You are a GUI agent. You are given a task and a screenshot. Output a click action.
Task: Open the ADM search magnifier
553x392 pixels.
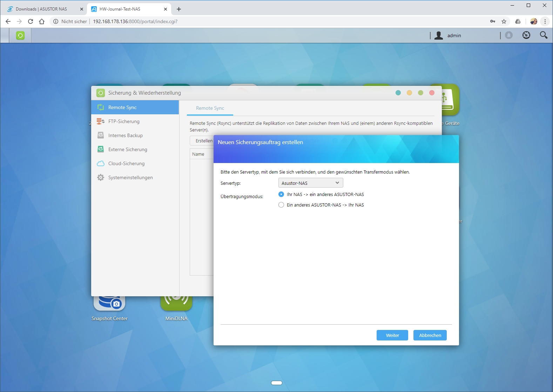coord(544,35)
